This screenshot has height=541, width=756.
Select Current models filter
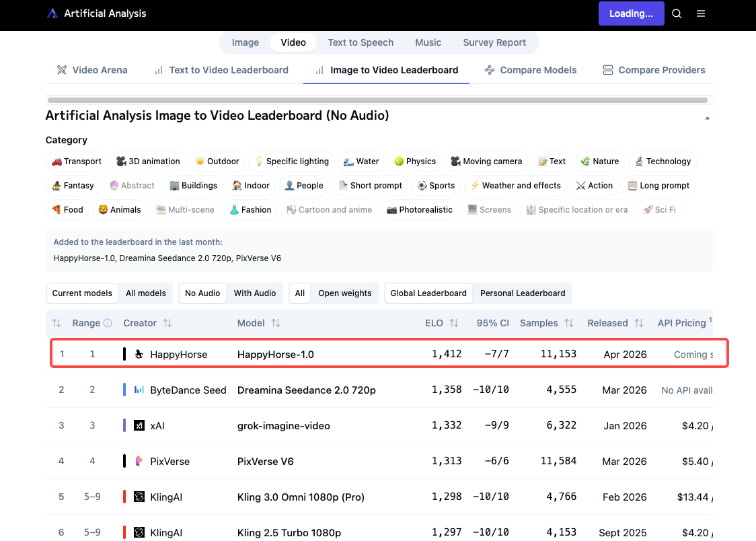click(82, 293)
